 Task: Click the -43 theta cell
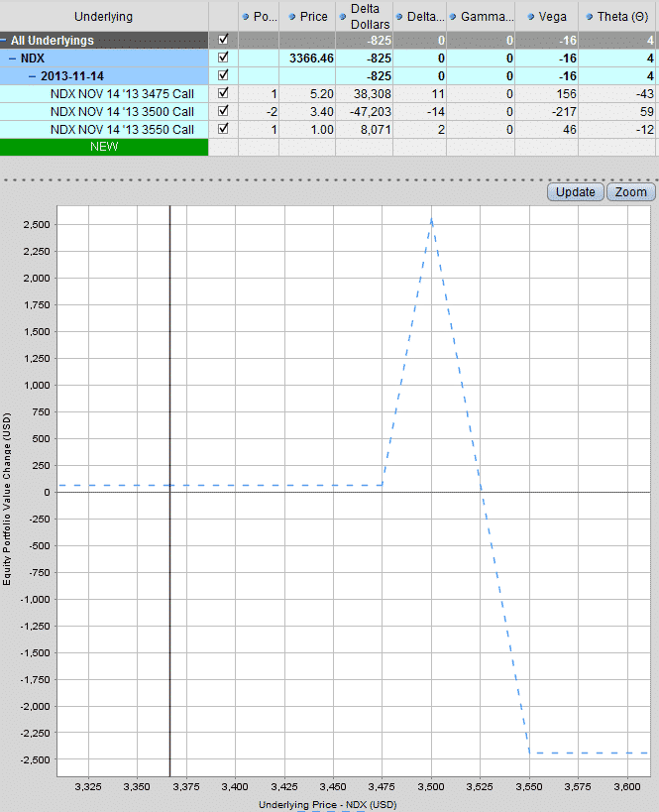coord(618,94)
